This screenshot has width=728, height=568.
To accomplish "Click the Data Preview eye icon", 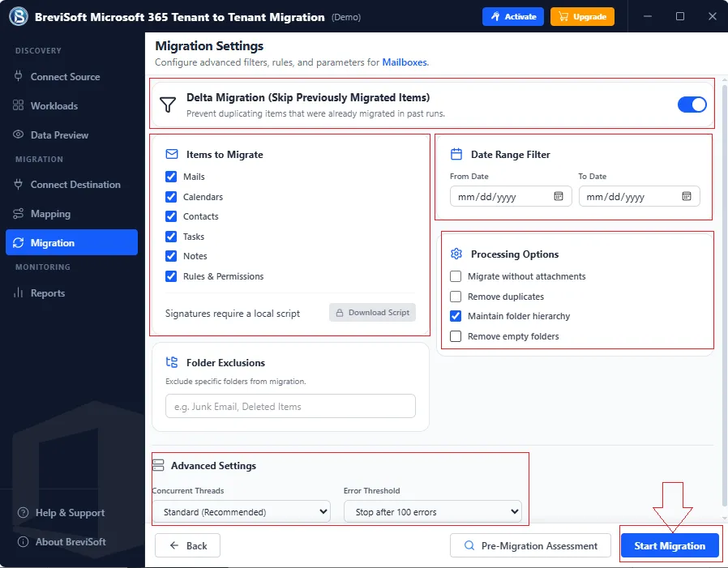I will 18,135.
